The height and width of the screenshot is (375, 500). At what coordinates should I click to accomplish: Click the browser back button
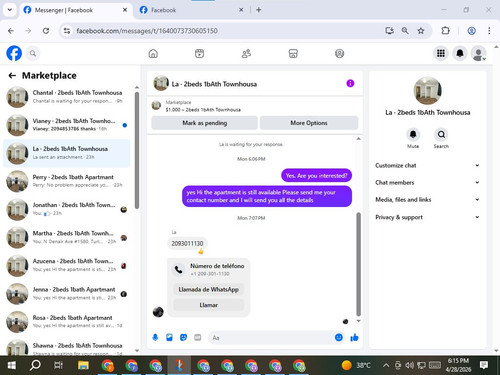click(11, 31)
